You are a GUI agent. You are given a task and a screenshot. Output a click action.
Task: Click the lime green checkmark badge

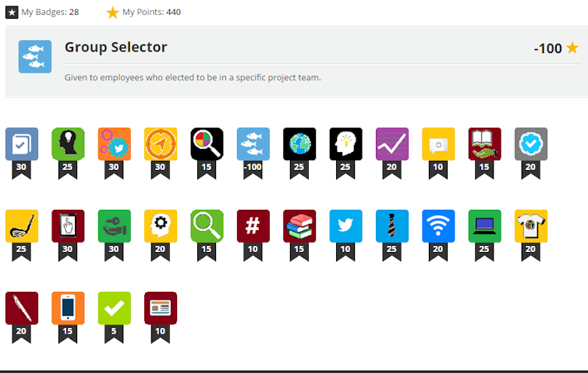point(115,307)
